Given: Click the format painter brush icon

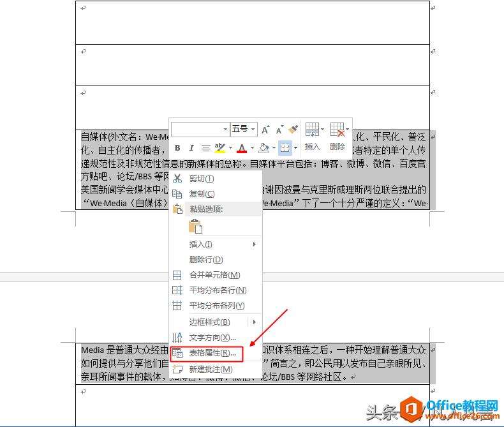Looking at the screenshot, I should [x=293, y=130].
